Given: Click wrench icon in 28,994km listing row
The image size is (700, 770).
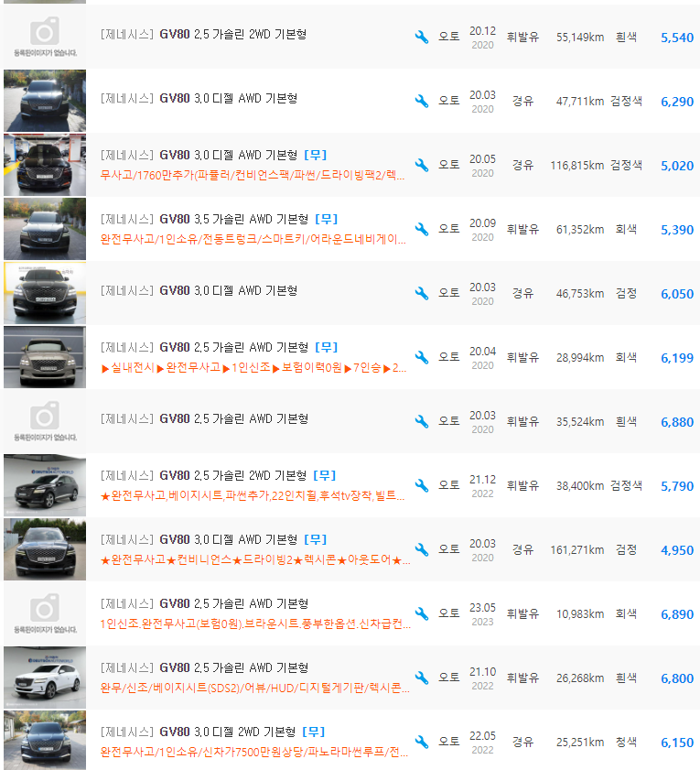Looking at the screenshot, I should click(x=422, y=357).
